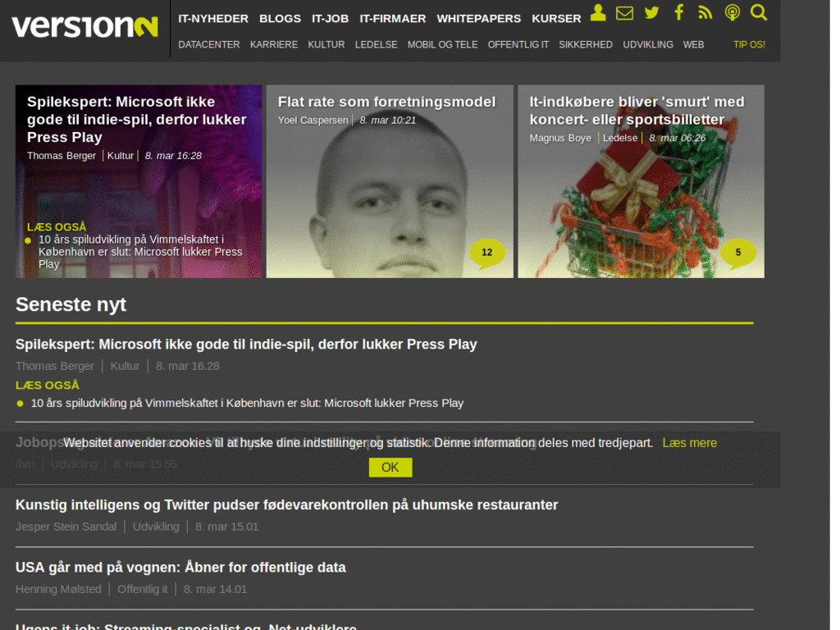Click the 'TIP OS!' link
The image size is (840, 630).
pyautogui.click(x=748, y=44)
